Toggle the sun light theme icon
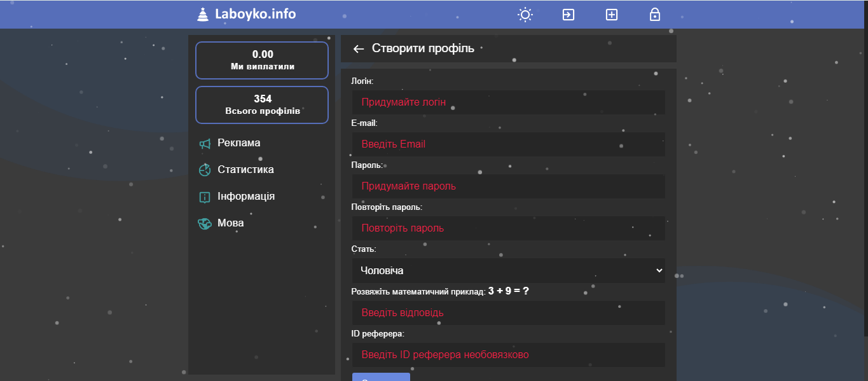This screenshot has width=868, height=381. (525, 15)
